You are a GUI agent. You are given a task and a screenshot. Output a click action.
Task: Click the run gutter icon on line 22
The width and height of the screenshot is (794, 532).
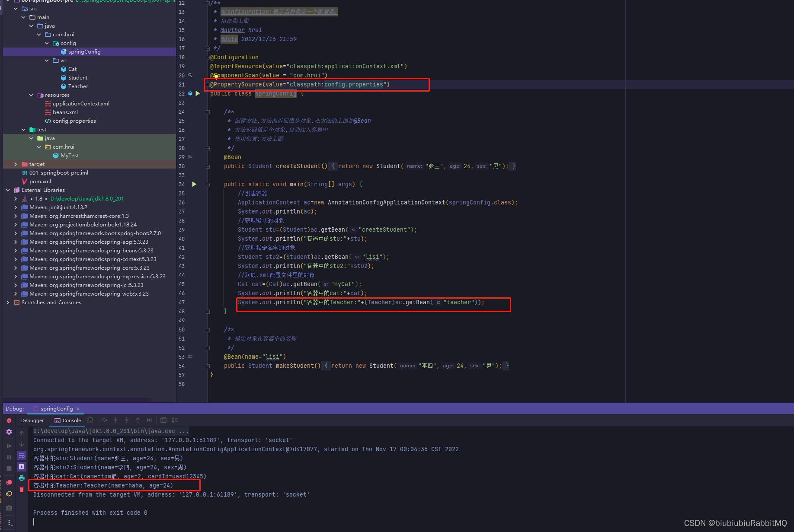pyautogui.click(x=198, y=93)
